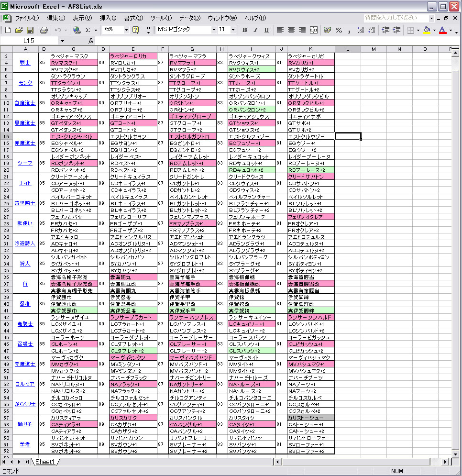Open the ファイル(F) menu
The image size is (462, 476).
[x=27, y=18]
